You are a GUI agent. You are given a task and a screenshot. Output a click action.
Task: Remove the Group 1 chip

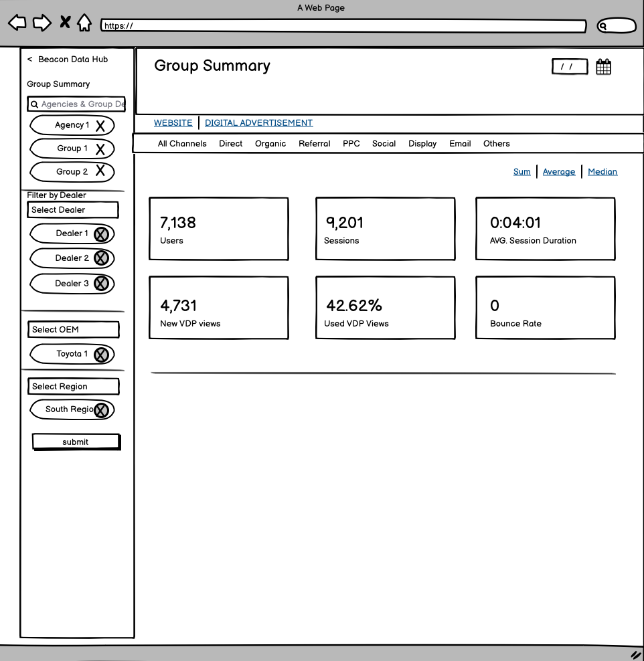[100, 149]
